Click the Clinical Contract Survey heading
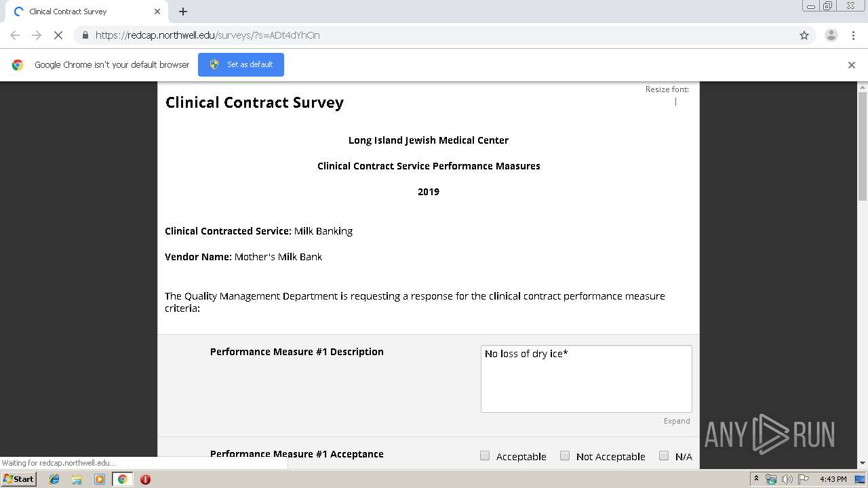 point(254,102)
